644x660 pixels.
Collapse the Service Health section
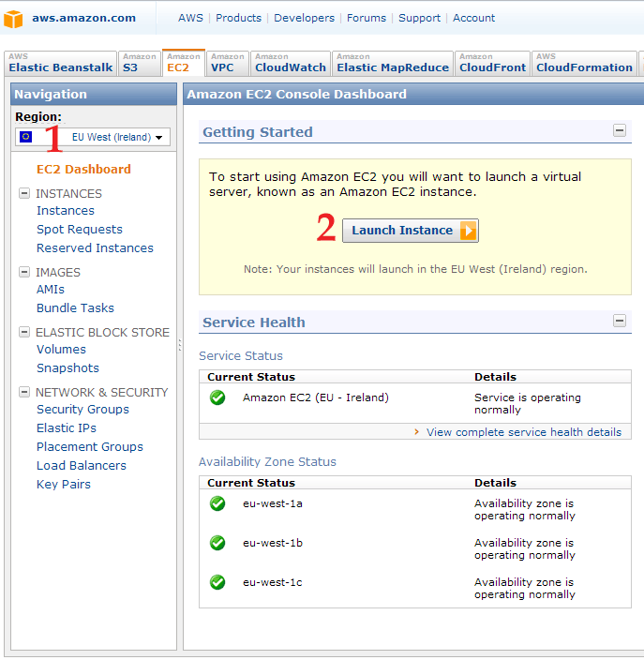tap(620, 321)
